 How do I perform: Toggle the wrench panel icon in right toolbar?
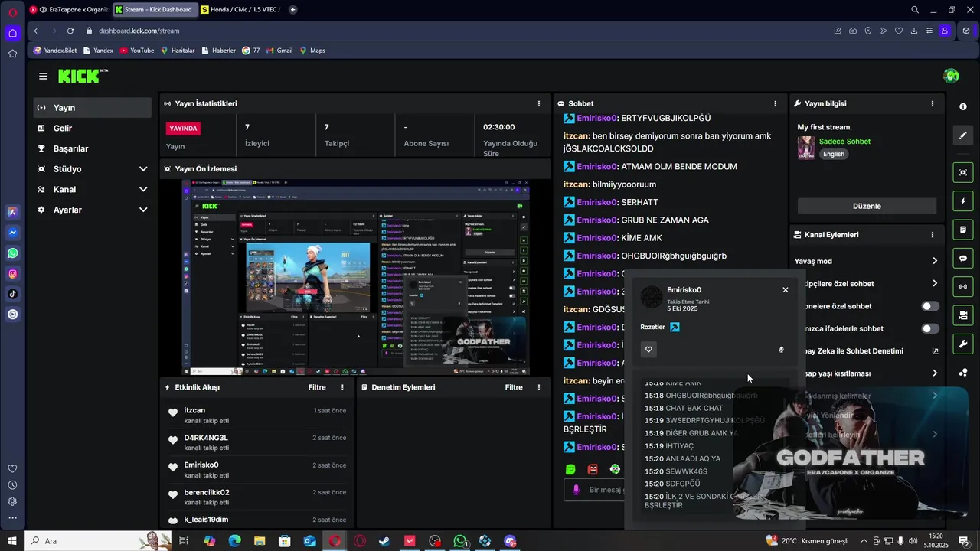[x=963, y=344]
